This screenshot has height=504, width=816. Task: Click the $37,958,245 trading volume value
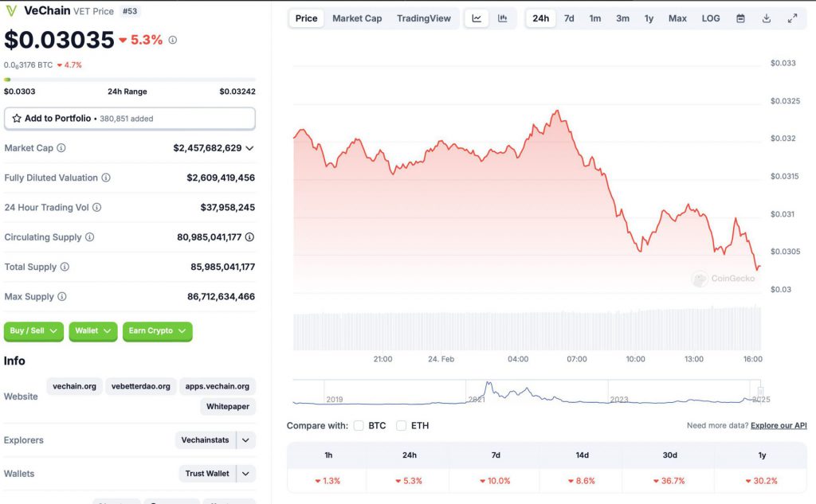pyautogui.click(x=227, y=207)
